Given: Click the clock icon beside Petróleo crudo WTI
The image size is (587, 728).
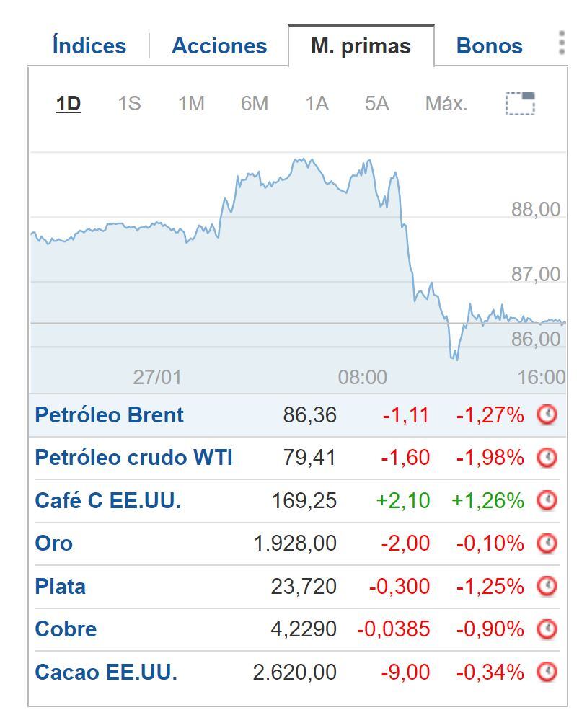Looking at the screenshot, I should tap(547, 458).
